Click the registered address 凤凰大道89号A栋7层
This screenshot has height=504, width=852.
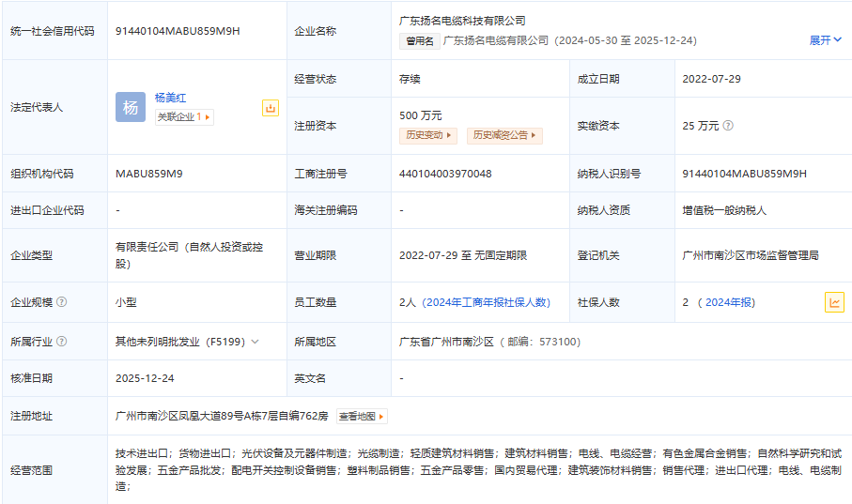point(222,416)
